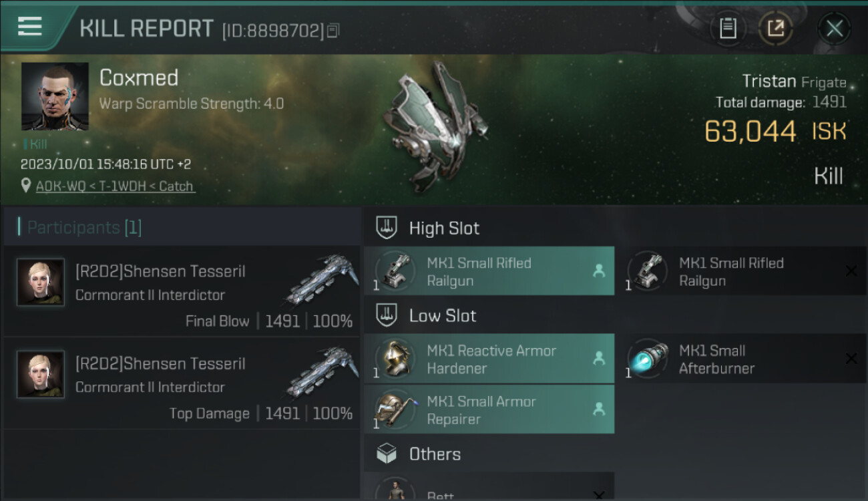
Task: Click the clipboard icon in the header
Action: (728, 28)
